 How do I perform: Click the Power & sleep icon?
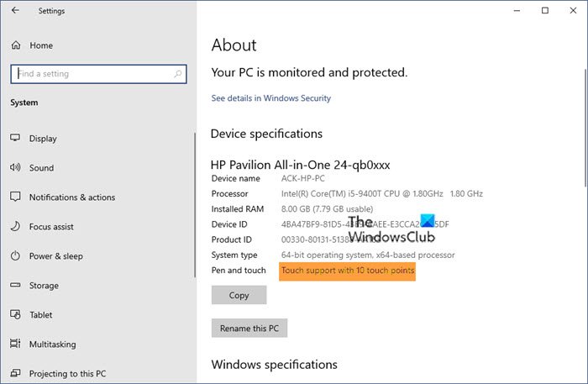coord(15,256)
